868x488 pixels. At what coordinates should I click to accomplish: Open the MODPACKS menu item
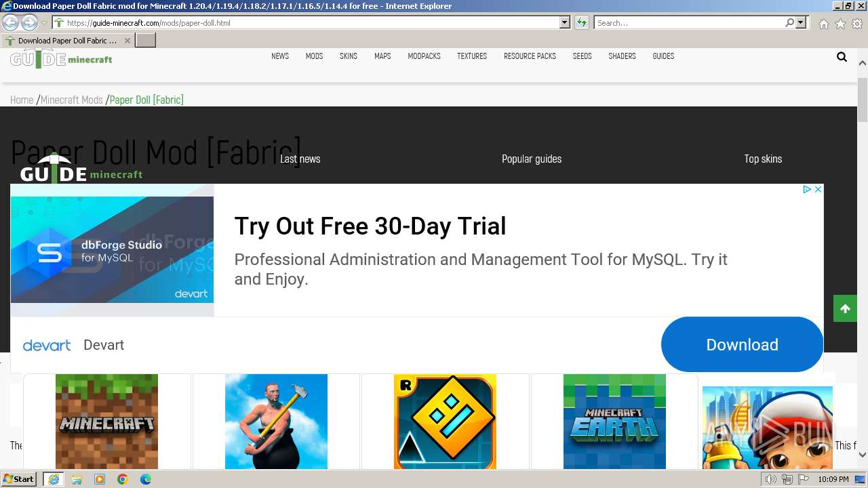pyautogui.click(x=424, y=56)
